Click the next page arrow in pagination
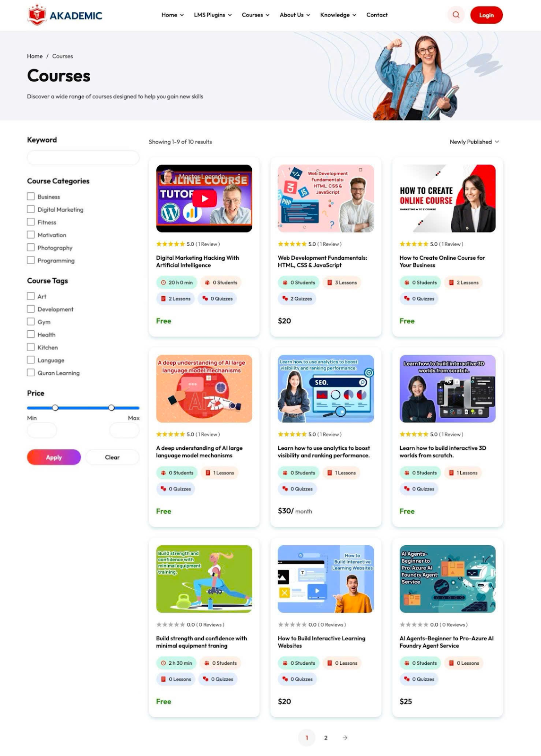The width and height of the screenshot is (541, 756). point(345,738)
